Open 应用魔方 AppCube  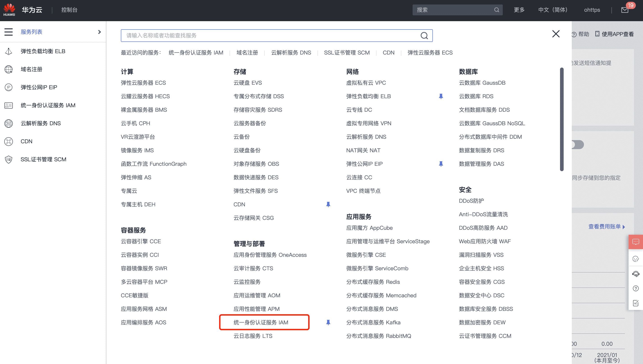tap(370, 228)
